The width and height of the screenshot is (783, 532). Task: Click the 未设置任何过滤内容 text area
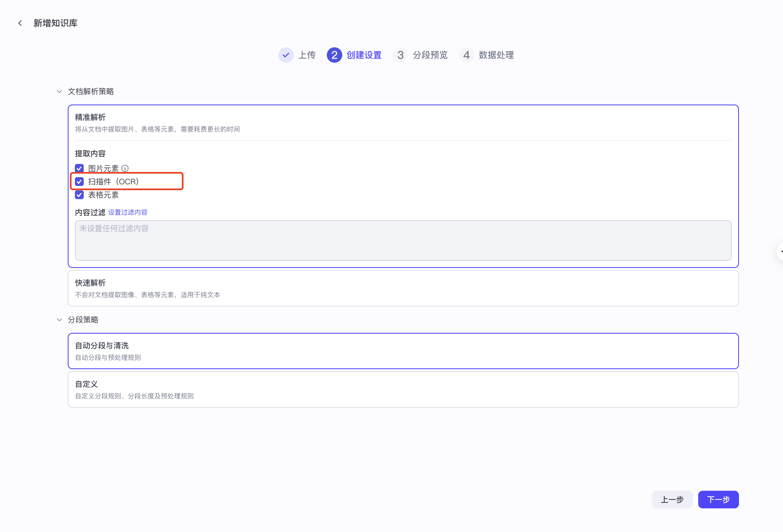tap(403, 240)
